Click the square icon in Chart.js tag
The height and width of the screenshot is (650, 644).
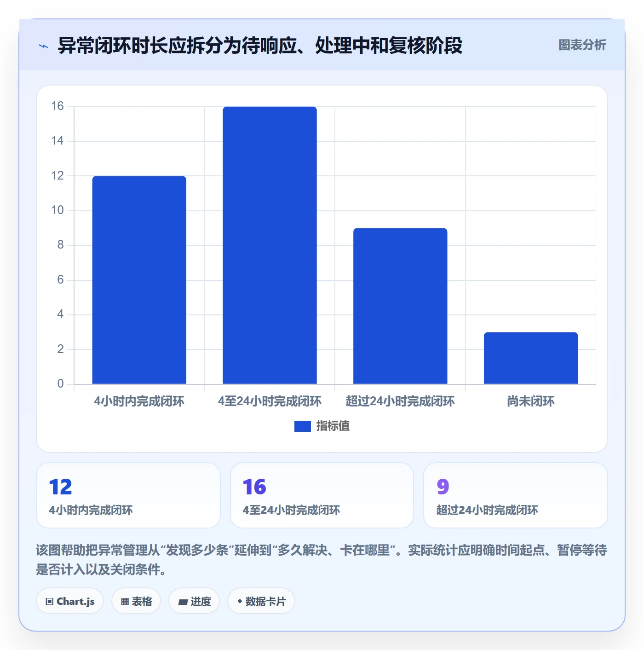[x=50, y=602]
